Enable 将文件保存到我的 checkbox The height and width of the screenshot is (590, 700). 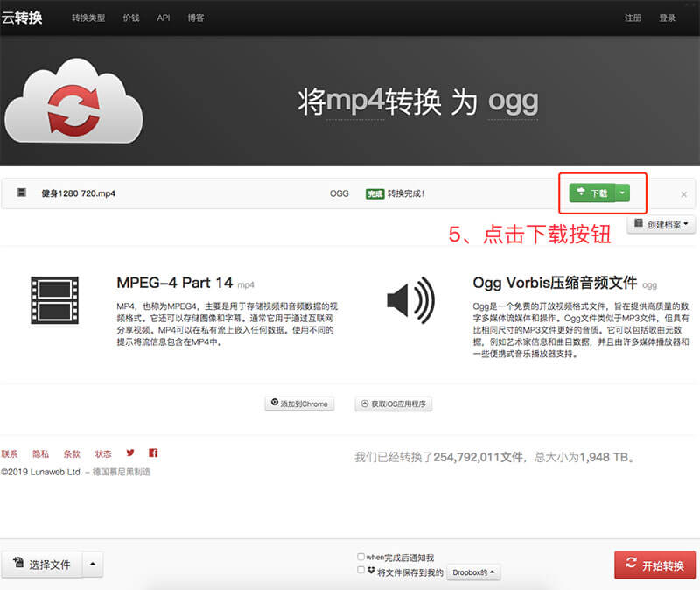click(360, 570)
